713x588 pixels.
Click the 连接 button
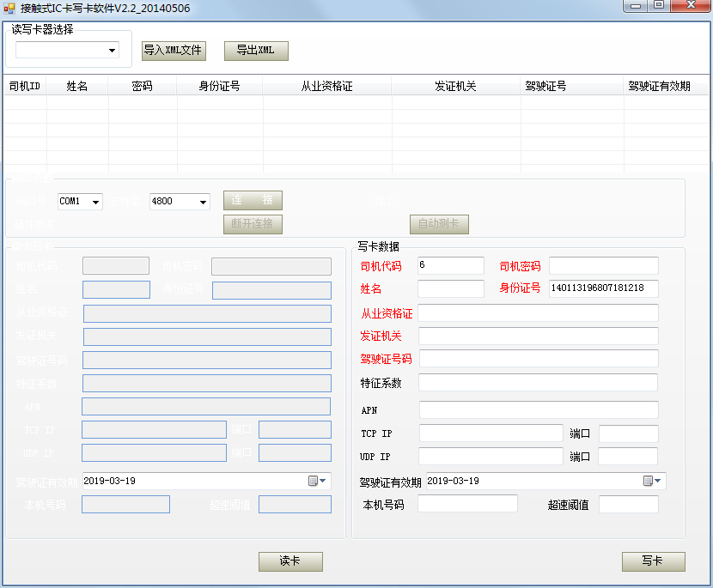tap(253, 201)
